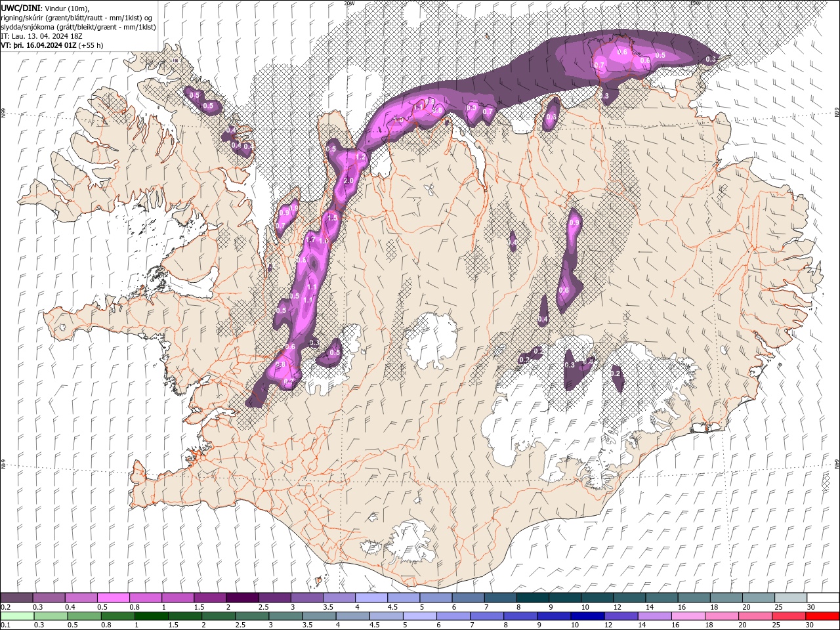Pick the palest green 0.1 swatch, rain legend
Image resolution: width=840 pixels, height=630 pixels.
16,616
